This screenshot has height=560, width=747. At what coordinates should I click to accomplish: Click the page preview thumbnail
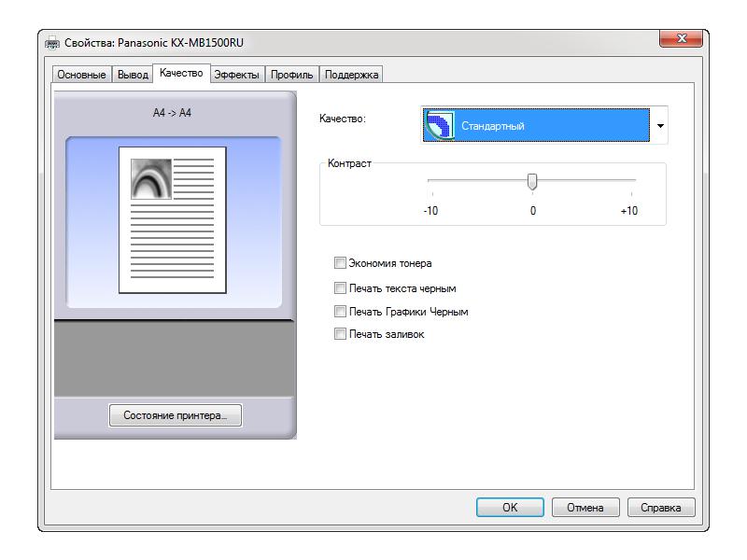(173, 220)
